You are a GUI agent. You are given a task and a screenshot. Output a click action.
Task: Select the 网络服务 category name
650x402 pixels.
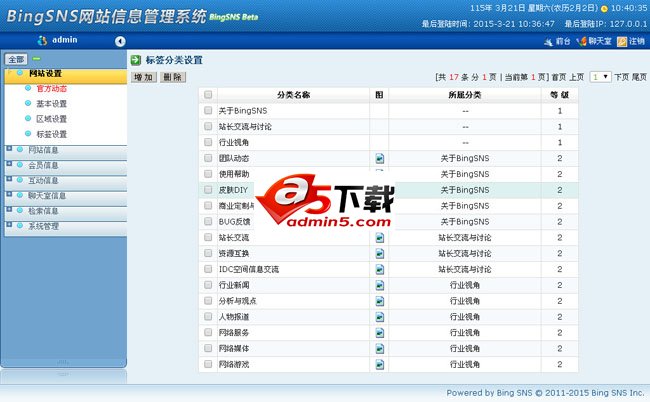point(234,333)
